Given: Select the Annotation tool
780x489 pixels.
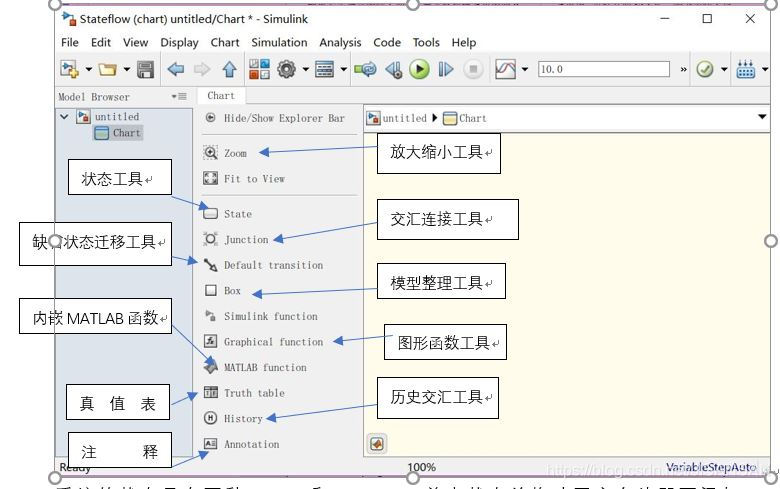Looking at the screenshot, I should click(x=241, y=444).
